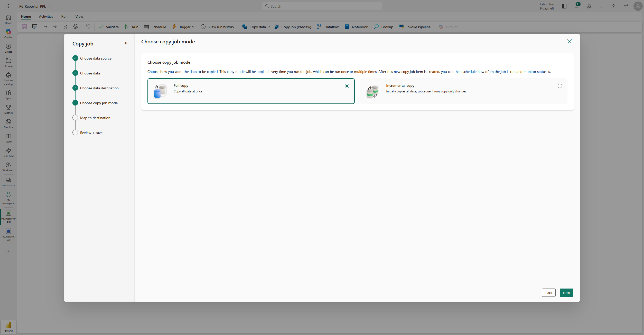Screen dimensions: 644x335
Task: Click the notifications bell icon
Action: pos(576,6)
